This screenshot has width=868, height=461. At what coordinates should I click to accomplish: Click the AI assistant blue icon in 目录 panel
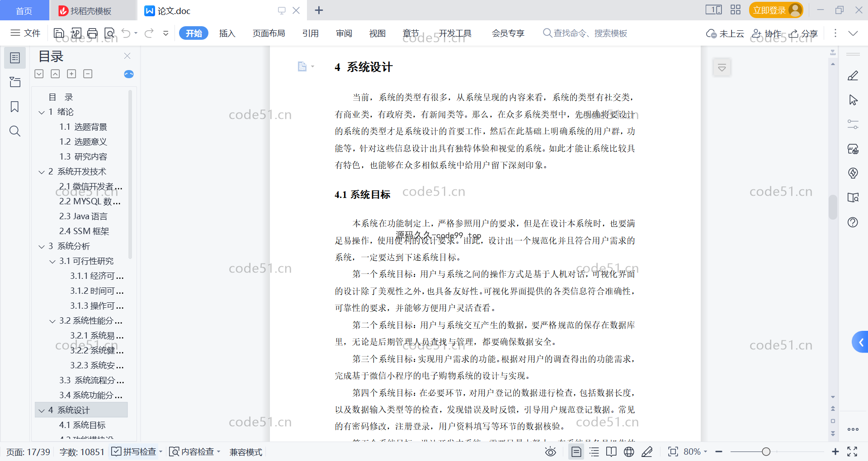click(129, 74)
